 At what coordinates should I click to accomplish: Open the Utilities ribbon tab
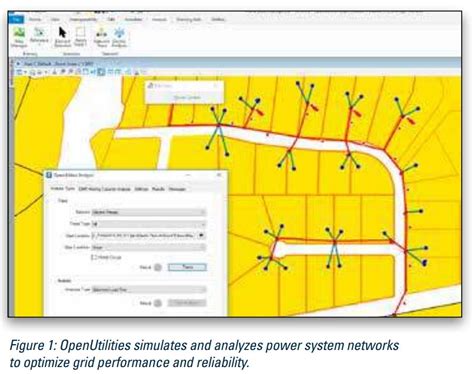pyautogui.click(x=218, y=19)
